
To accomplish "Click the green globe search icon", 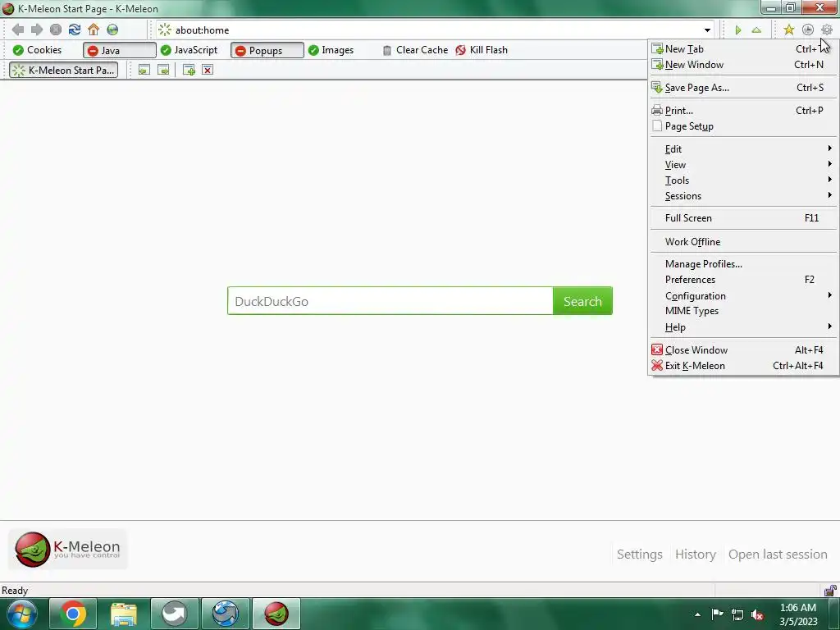I will [112, 30].
